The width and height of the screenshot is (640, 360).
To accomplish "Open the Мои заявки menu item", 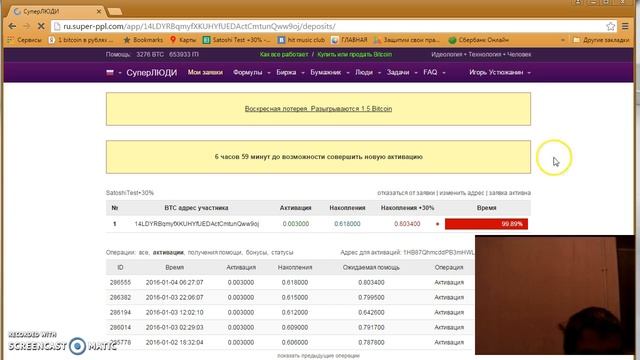I will (205, 72).
